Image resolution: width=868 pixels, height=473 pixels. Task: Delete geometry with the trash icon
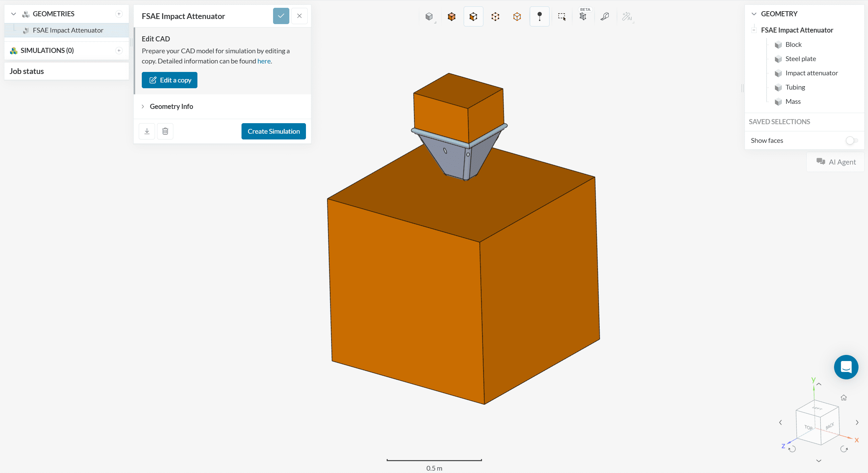point(165,131)
